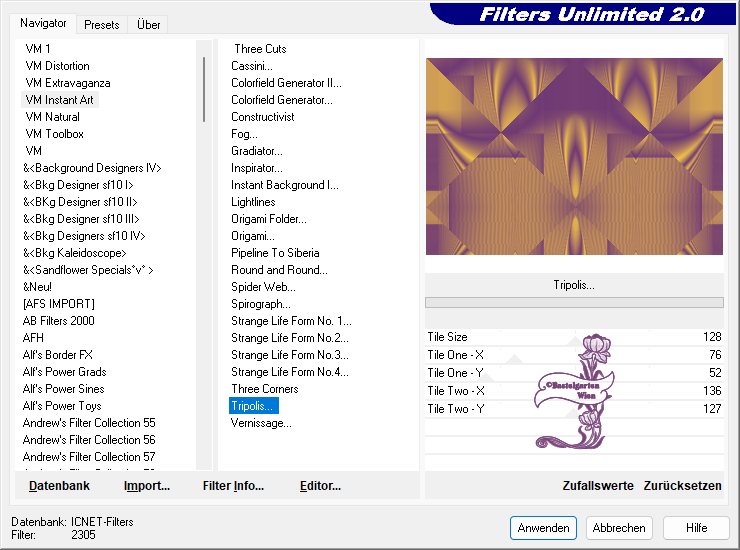The image size is (740, 550).
Task: Choose the Cassini... filter
Action: 252,66
